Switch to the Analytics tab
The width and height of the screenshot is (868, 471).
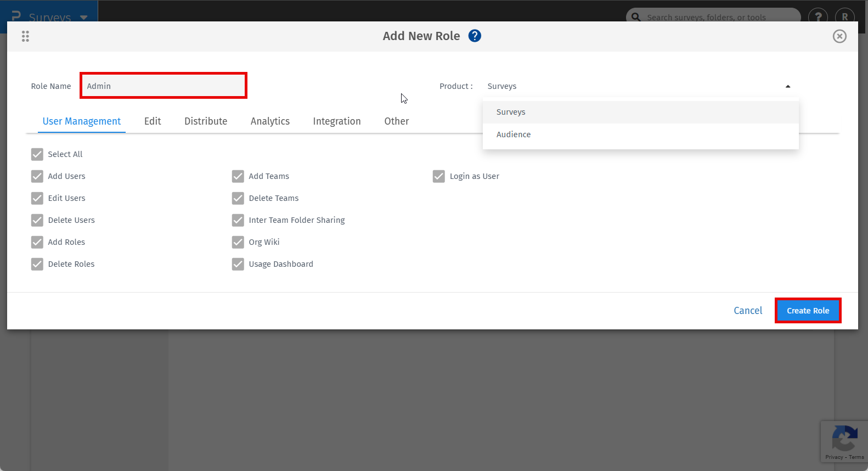click(270, 121)
